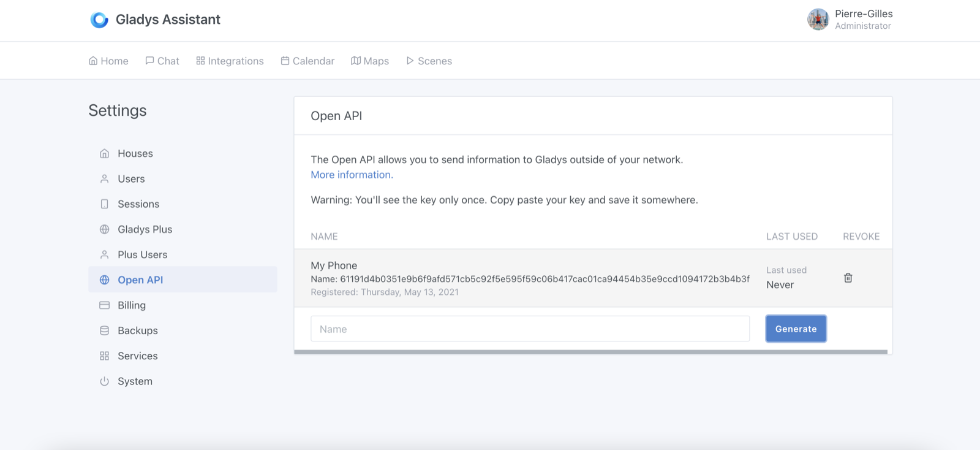Select Plus Users in settings menu

(x=183, y=254)
